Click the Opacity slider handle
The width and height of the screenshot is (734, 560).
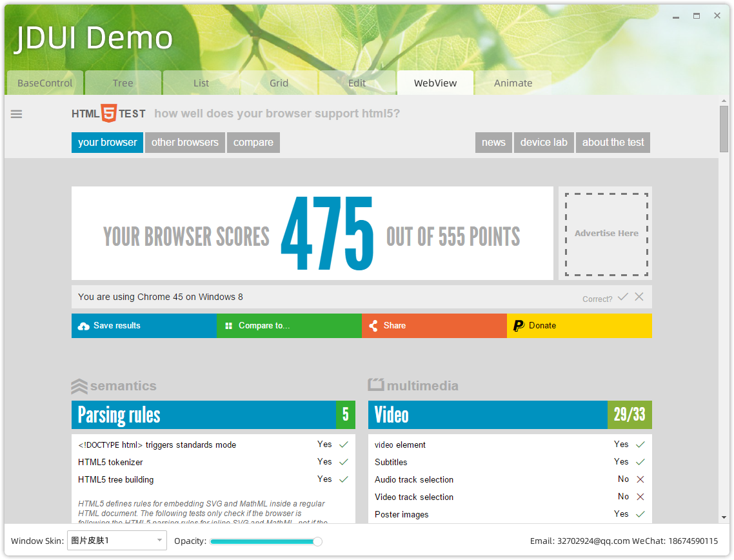pos(317,542)
